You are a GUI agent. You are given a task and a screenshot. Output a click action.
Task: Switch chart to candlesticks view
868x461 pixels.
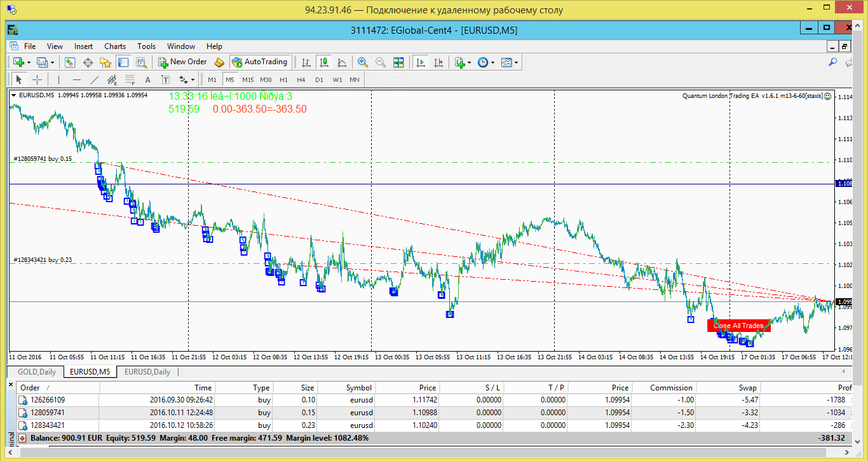coord(324,62)
